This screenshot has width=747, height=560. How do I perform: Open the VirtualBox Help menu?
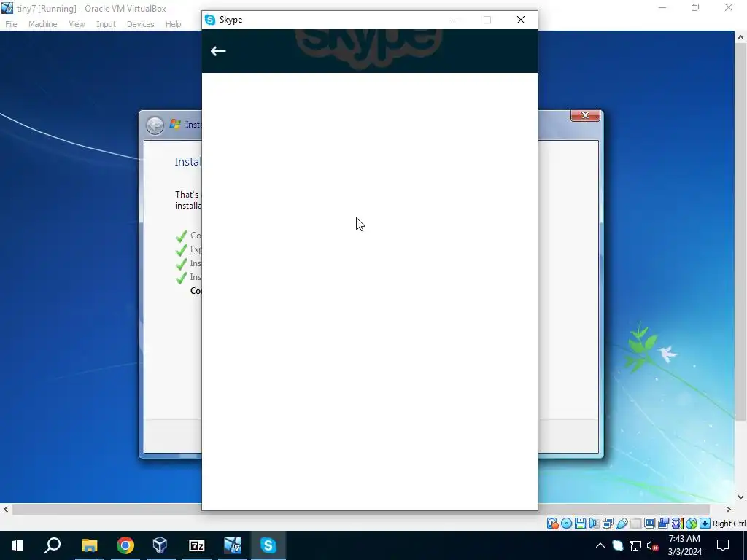click(x=174, y=24)
